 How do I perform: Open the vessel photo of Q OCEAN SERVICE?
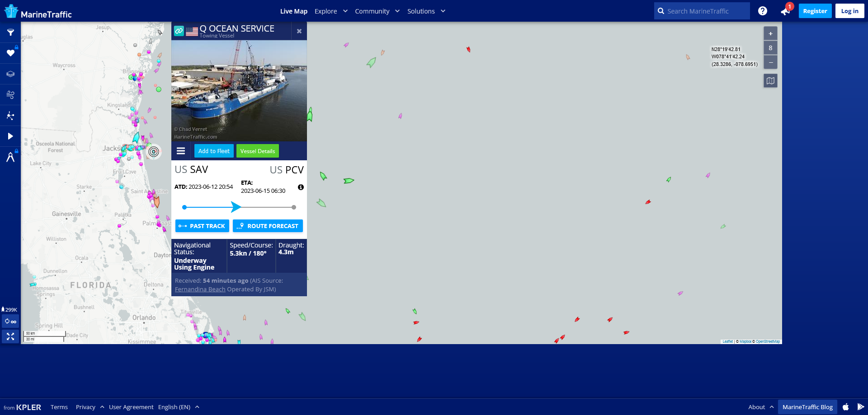point(239,91)
